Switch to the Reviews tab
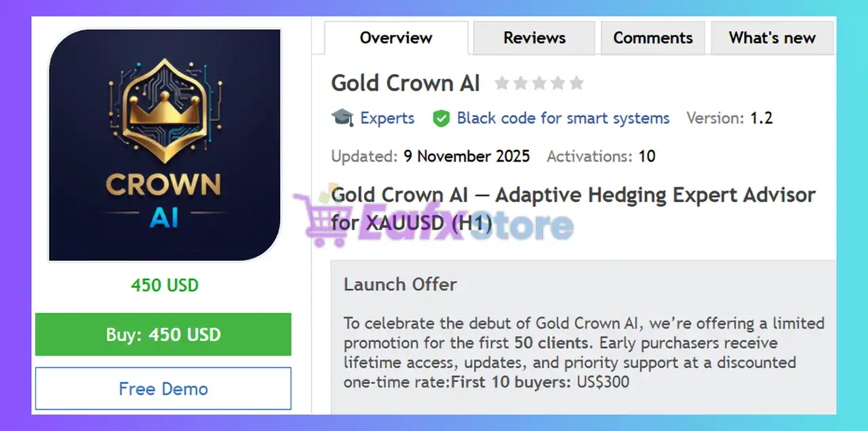The image size is (868, 431). tap(534, 38)
